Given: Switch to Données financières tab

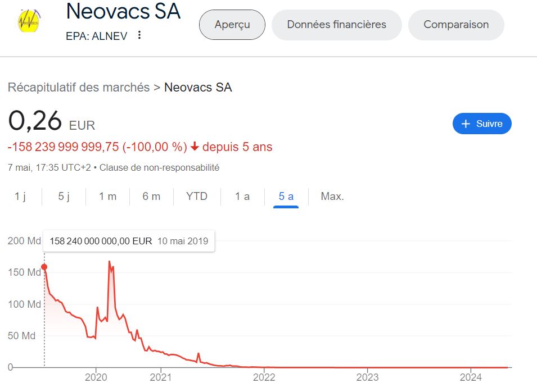Looking at the screenshot, I should click(336, 25).
